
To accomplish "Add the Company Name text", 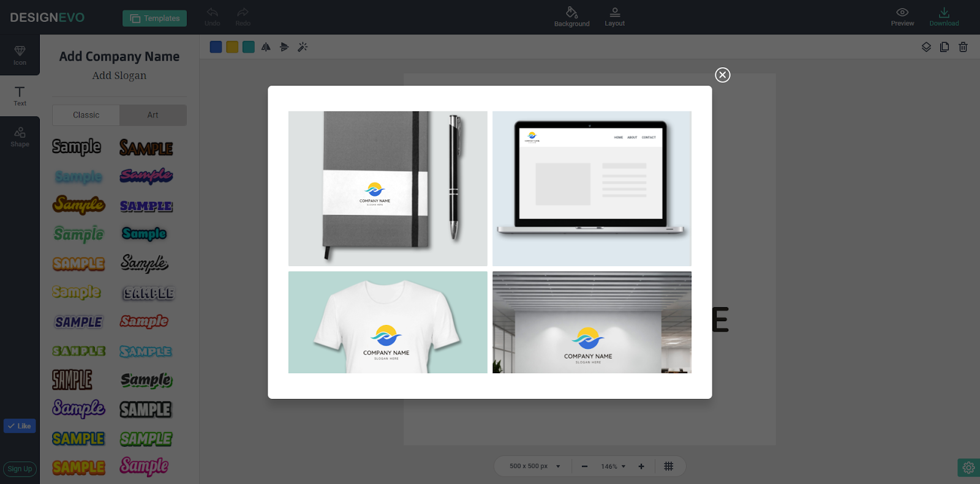I will pyautogui.click(x=119, y=56).
